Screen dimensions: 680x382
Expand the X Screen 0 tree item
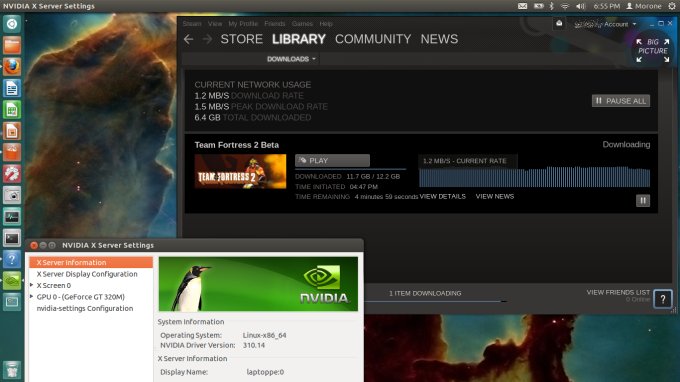(x=32, y=285)
